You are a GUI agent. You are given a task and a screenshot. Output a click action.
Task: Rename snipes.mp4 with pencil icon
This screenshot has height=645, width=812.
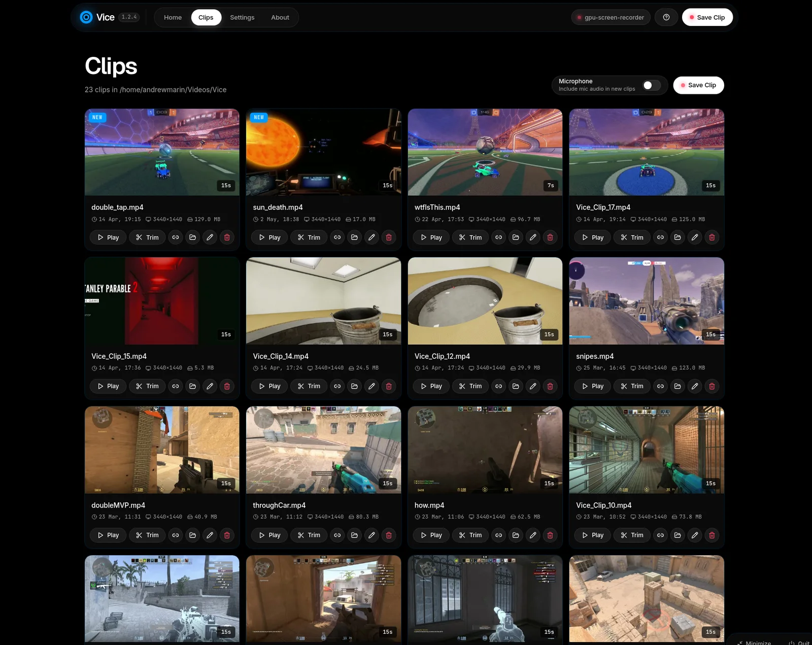click(x=695, y=386)
